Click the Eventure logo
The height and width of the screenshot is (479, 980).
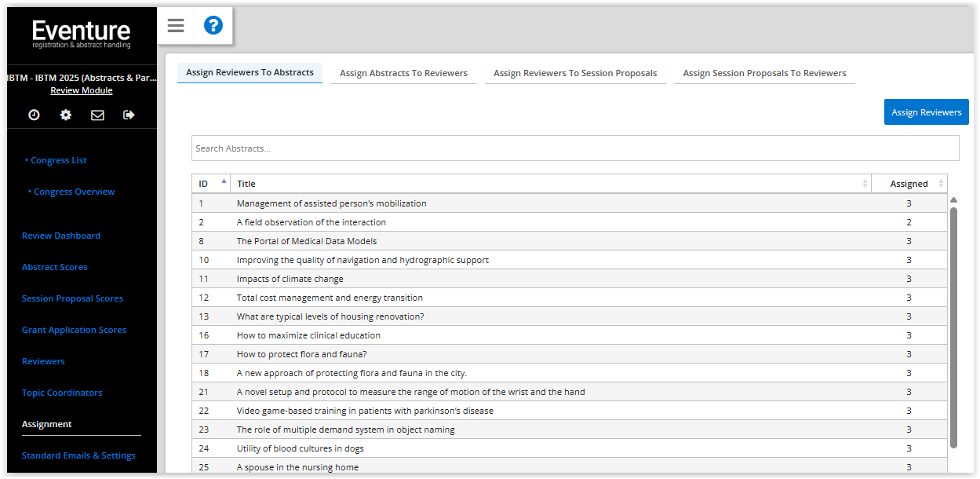click(82, 34)
